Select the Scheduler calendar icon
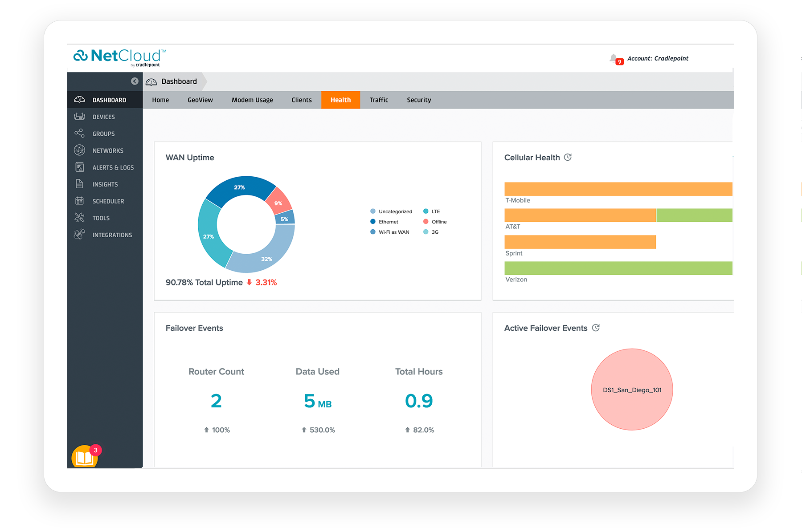Viewport: 802px width, 532px height. click(x=80, y=201)
